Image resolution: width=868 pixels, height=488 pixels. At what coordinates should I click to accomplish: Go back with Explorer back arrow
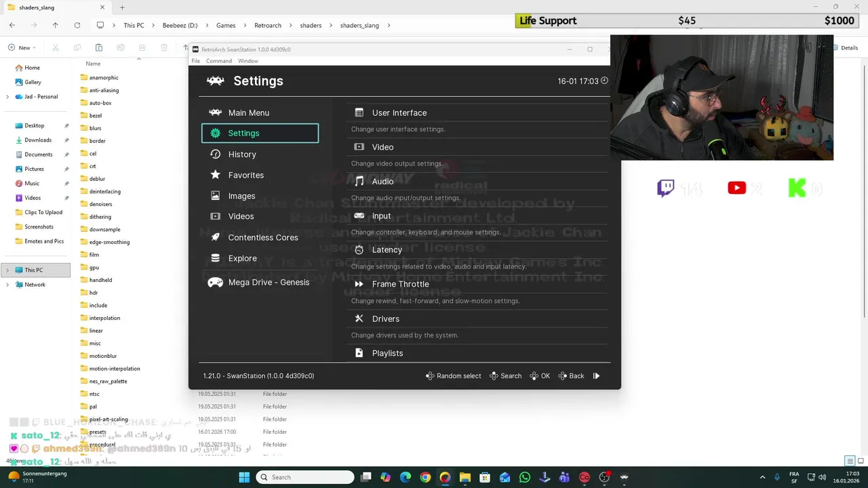[x=12, y=25]
